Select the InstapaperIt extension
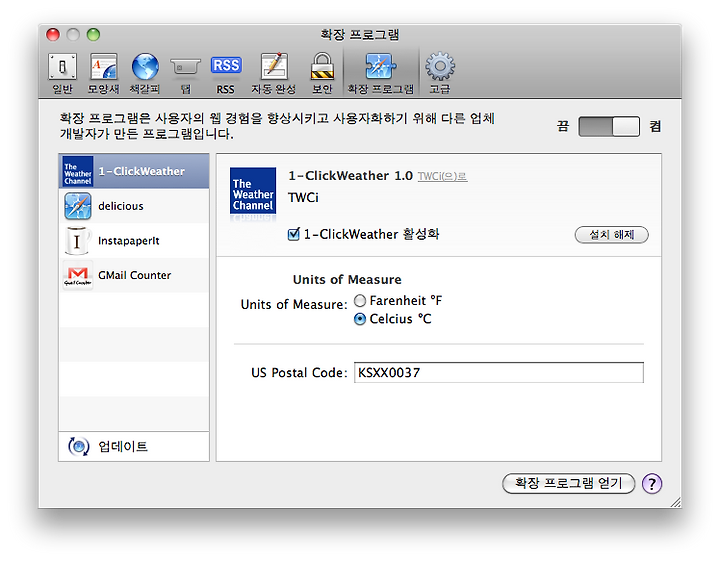The image size is (720, 561). point(134,241)
